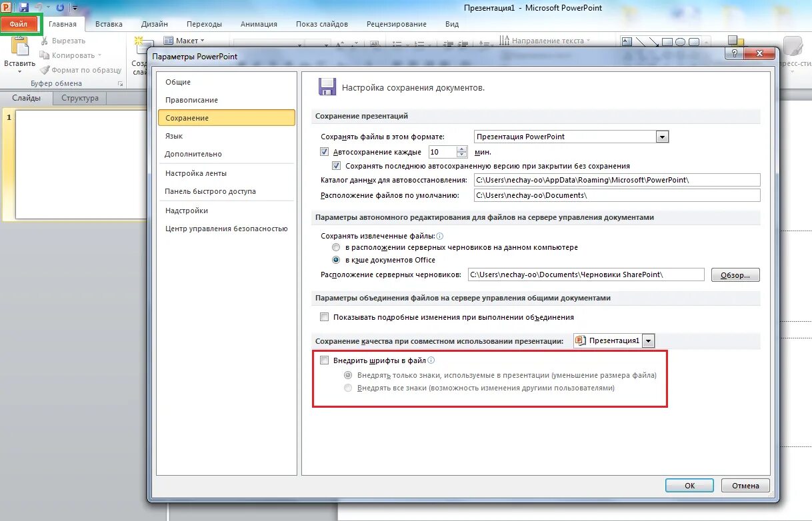This screenshot has width=812, height=521.
Task: Select the oval shape in shapes gallery
Action: click(x=680, y=41)
